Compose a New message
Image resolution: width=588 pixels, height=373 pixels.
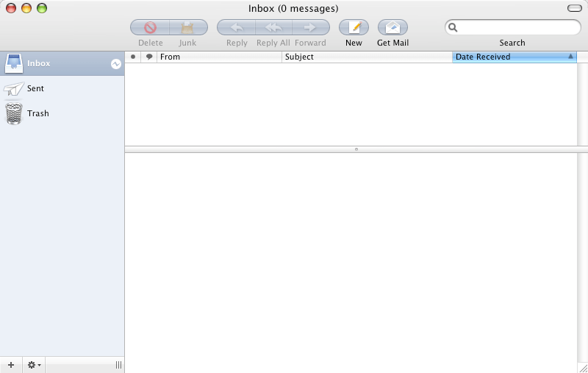354,27
